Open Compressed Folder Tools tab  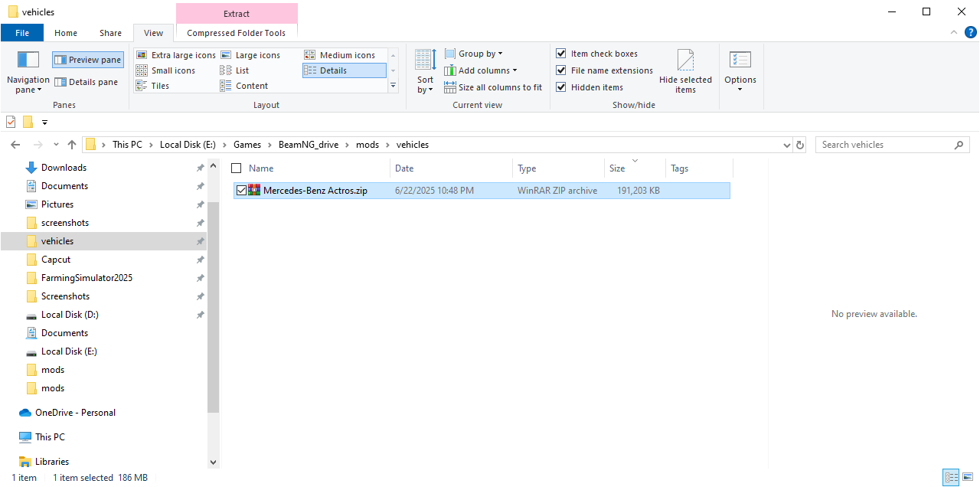click(x=237, y=33)
